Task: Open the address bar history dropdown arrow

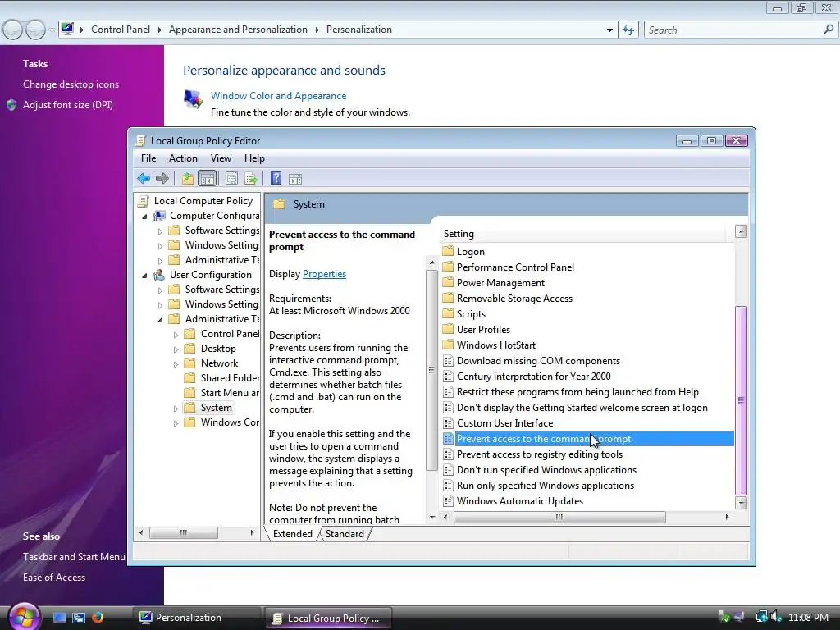Action: coord(609,30)
